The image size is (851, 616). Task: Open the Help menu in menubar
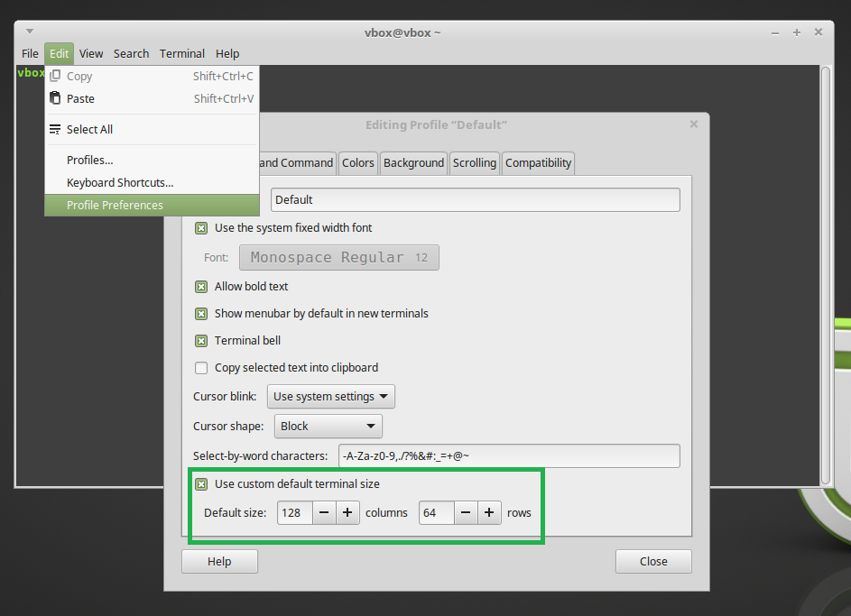(227, 54)
